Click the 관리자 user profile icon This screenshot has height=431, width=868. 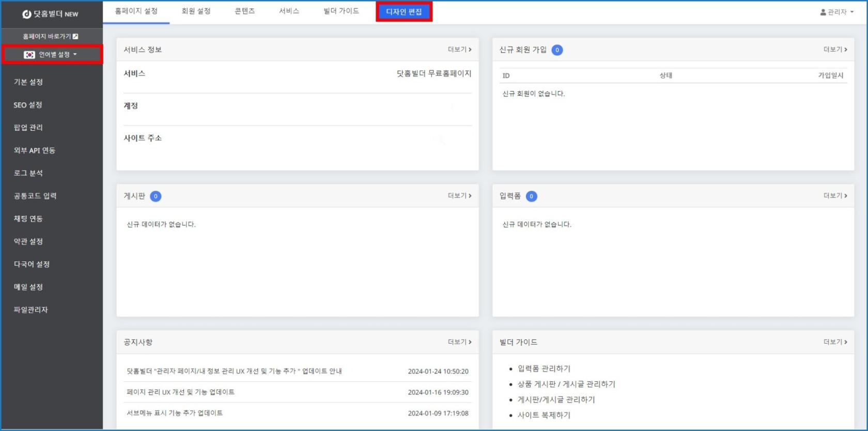pos(823,12)
